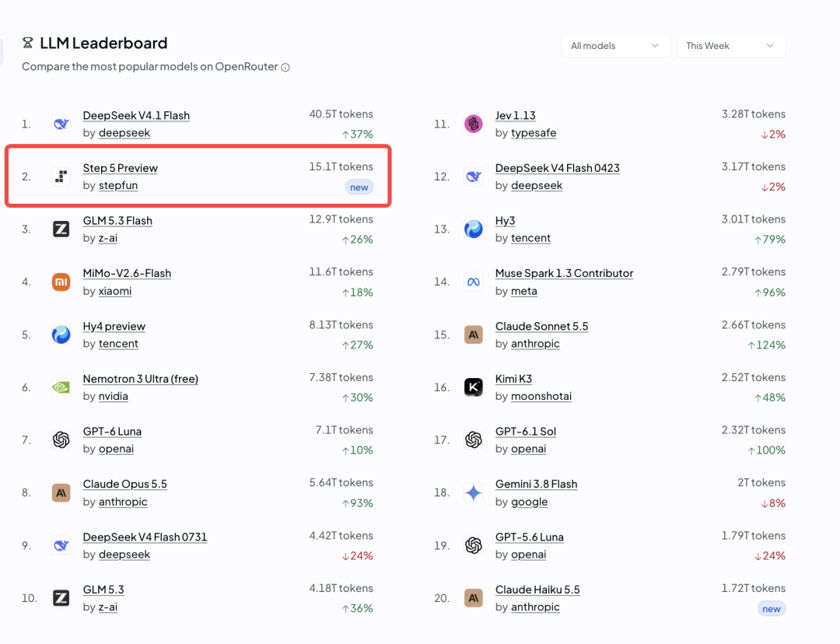
Task: Click the typesafe logo beside Jev 1.13
Action: click(474, 124)
